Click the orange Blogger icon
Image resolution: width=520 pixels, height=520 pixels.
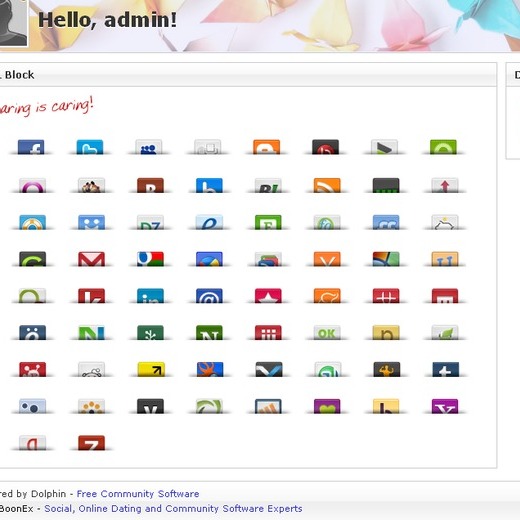pyautogui.click(x=267, y=147)
